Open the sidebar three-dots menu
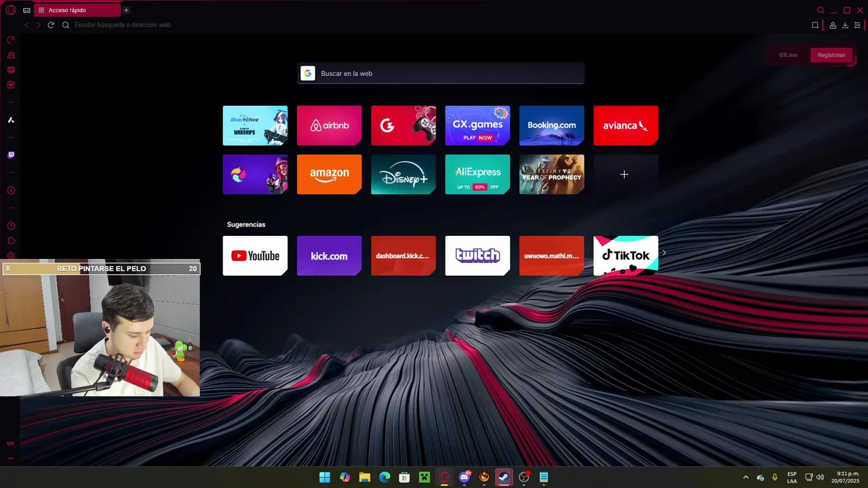This screenshot has width=868, height=488. (10, 458)
